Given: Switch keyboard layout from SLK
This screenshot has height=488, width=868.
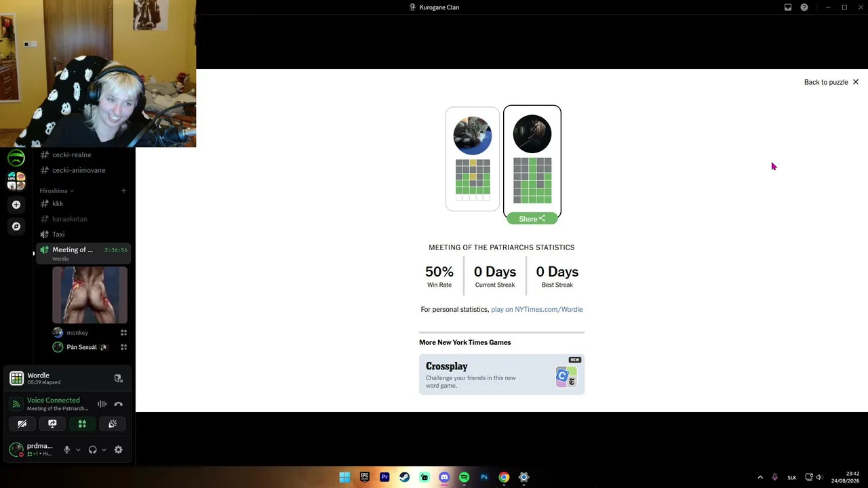Looking at the screenshot, I should [x=791, y=477].
